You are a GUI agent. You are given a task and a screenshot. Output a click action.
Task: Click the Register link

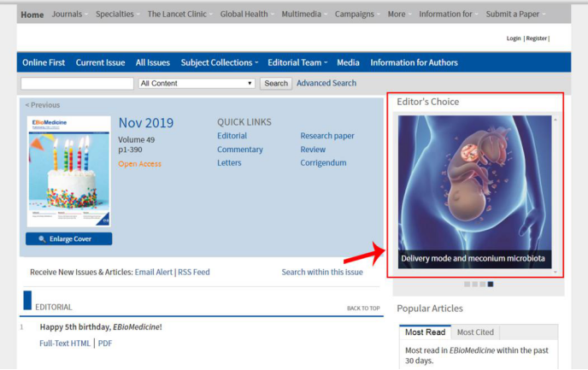536,38
